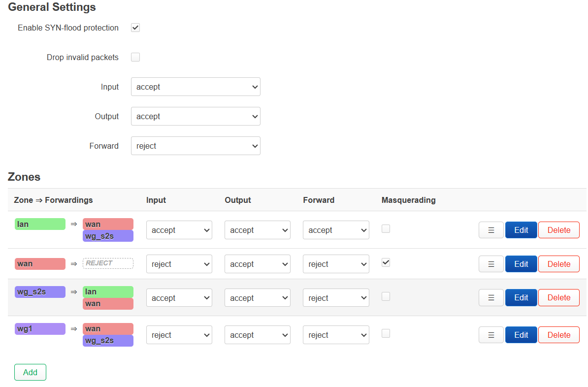
Task: Open the General Settings Output dropdown
Action: pyautogui.click(x=196, y=116)
